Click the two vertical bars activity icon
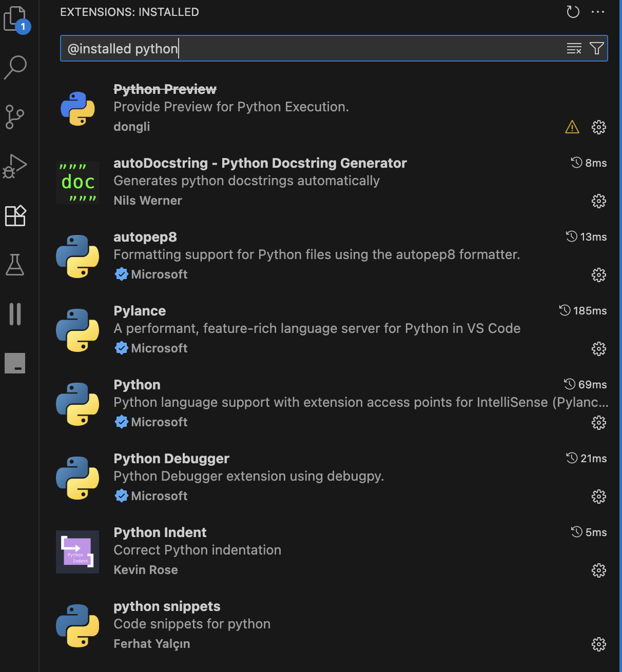622x672 pixels. [x=15, y=314]
